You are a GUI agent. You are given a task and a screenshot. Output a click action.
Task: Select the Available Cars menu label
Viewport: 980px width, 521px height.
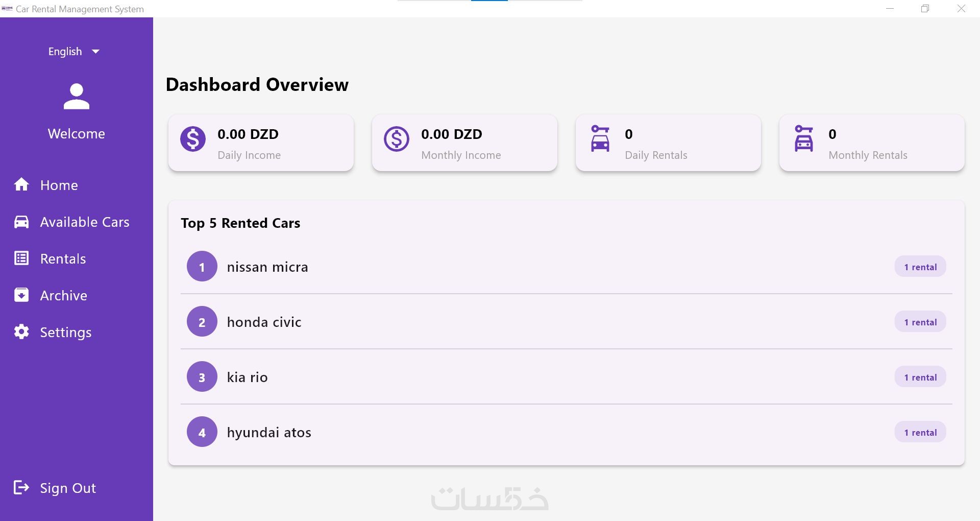[x=85, y=222]
